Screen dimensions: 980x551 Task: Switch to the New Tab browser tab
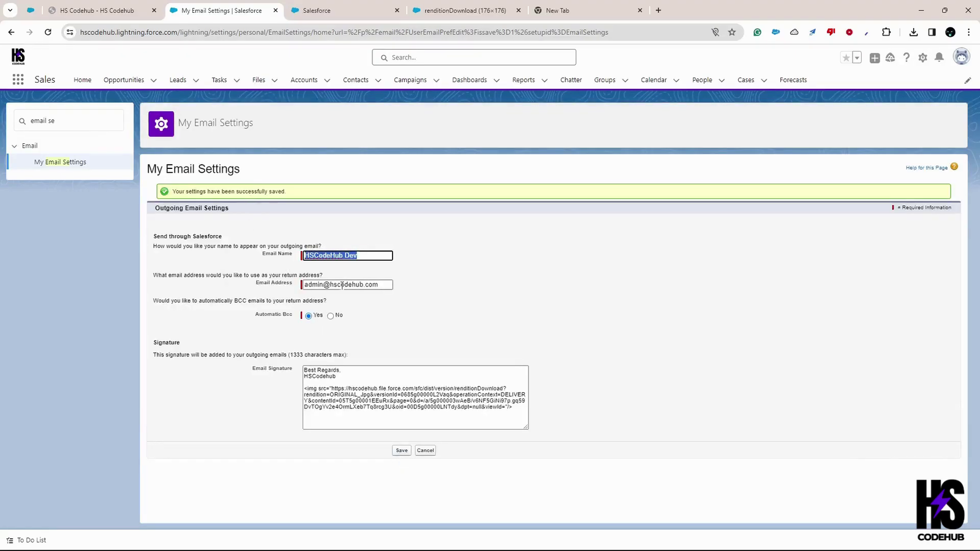587,10
